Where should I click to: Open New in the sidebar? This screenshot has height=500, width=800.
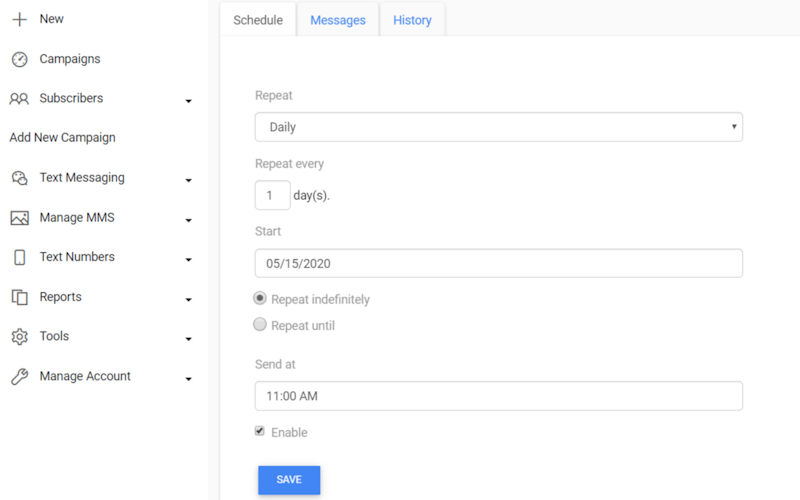52,19
